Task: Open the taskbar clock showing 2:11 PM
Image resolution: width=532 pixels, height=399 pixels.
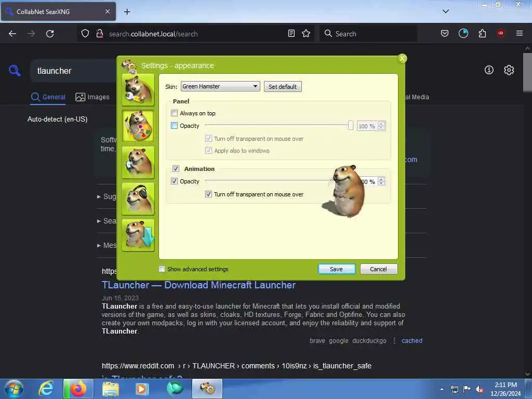Action: (x=506, y=389)
